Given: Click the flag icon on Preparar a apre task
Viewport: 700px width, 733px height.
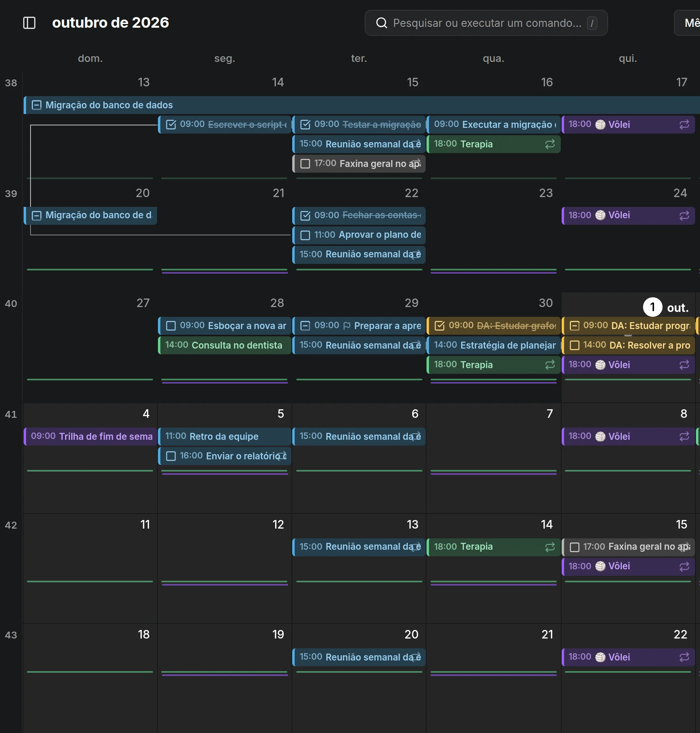Looking at the screenshot, I should coord(347,326).
